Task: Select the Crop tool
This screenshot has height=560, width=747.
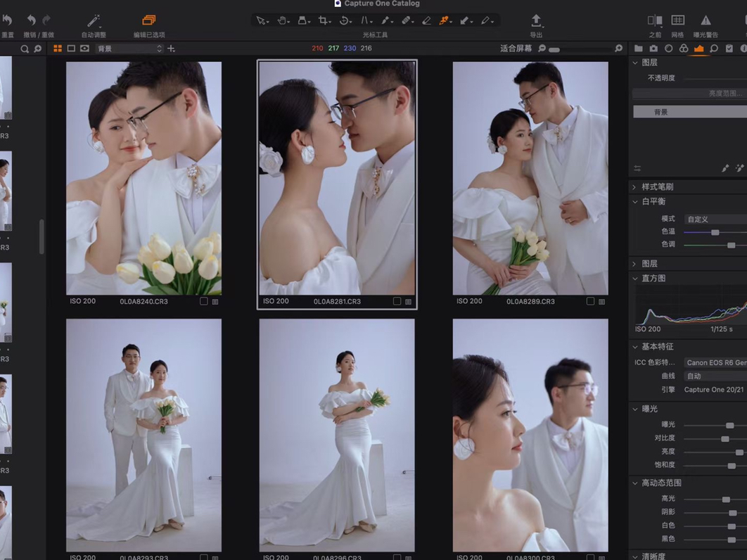Action: click(x=324, y=20)
